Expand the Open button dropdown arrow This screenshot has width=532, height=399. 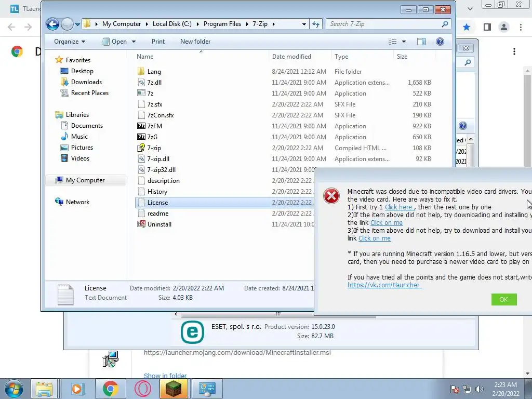coord(134,42)
